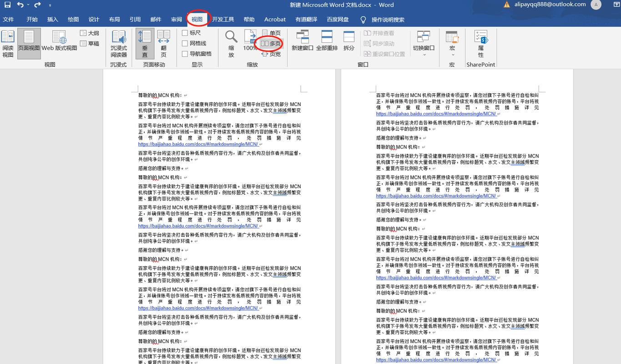Click 新建窗口 new window
The width and height of the screenshot is (621, 364).
coord(303,40)
